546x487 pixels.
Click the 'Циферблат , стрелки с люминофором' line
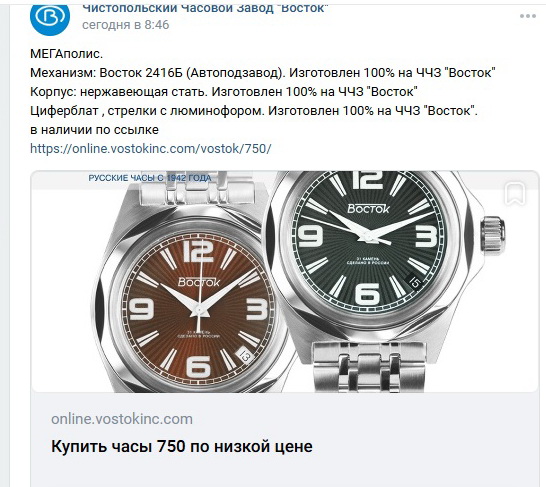254,111
